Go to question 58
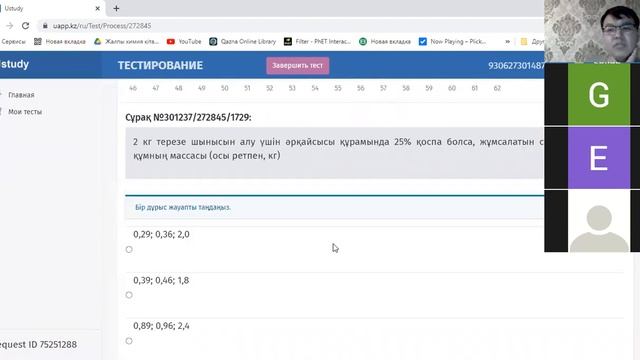 click(406, 88)
